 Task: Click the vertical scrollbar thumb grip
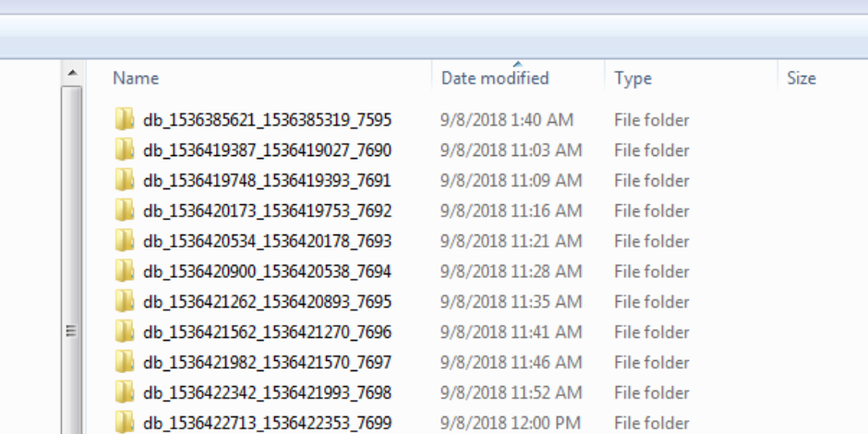tap(71, 331)
